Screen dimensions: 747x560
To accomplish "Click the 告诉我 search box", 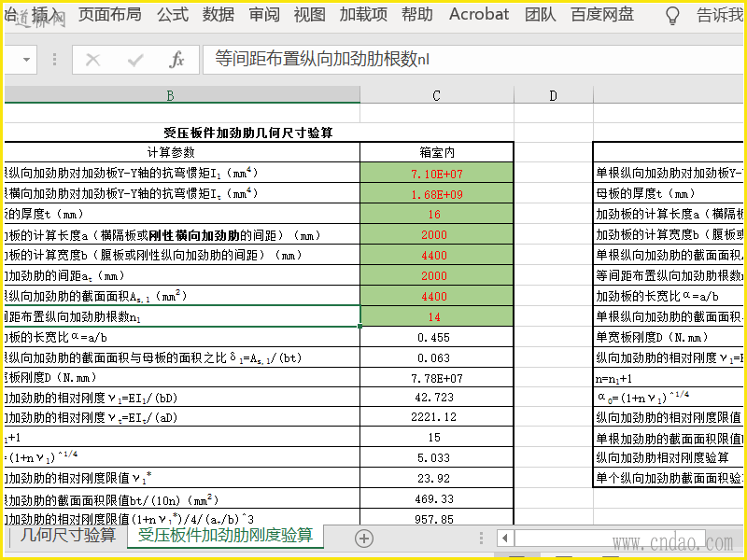I will click(719, 15).
